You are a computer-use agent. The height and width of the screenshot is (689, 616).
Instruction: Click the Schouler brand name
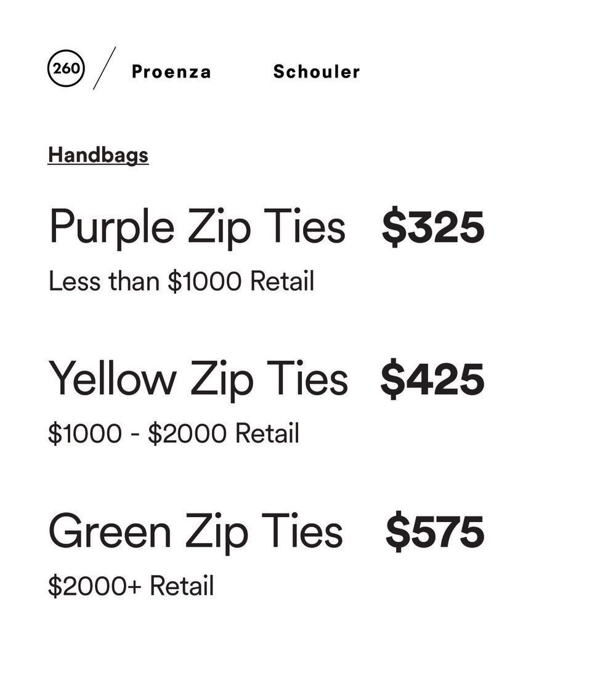click(x=317, y=72)
